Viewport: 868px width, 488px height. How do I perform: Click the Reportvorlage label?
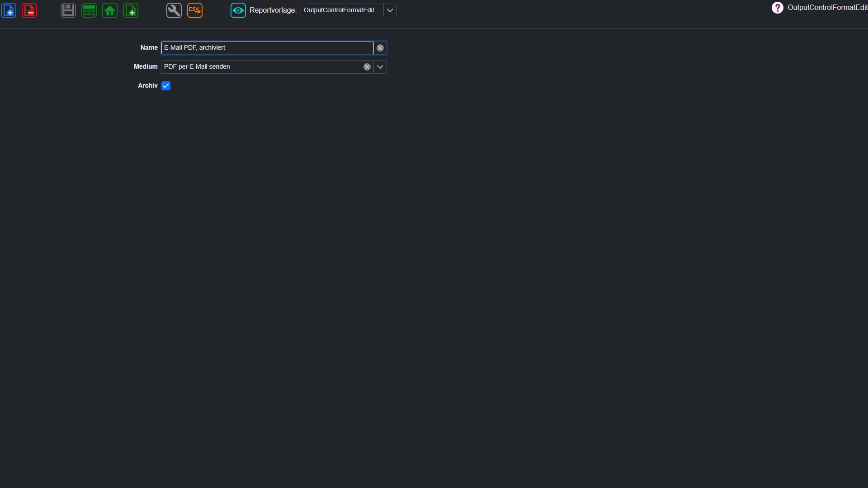pos(273,10)
